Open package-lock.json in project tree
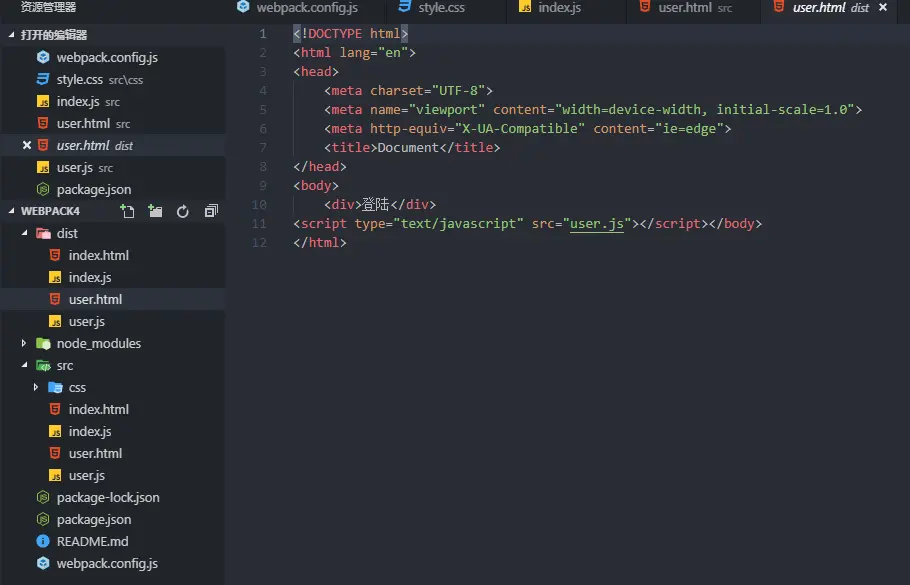This screenshot has width=910, height=585. 113,498
